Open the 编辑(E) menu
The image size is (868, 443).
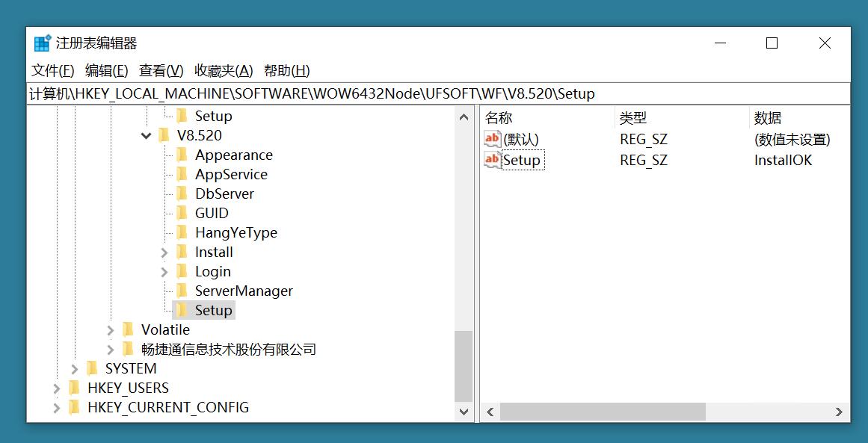pyautogui.click(x=107, y=71)
